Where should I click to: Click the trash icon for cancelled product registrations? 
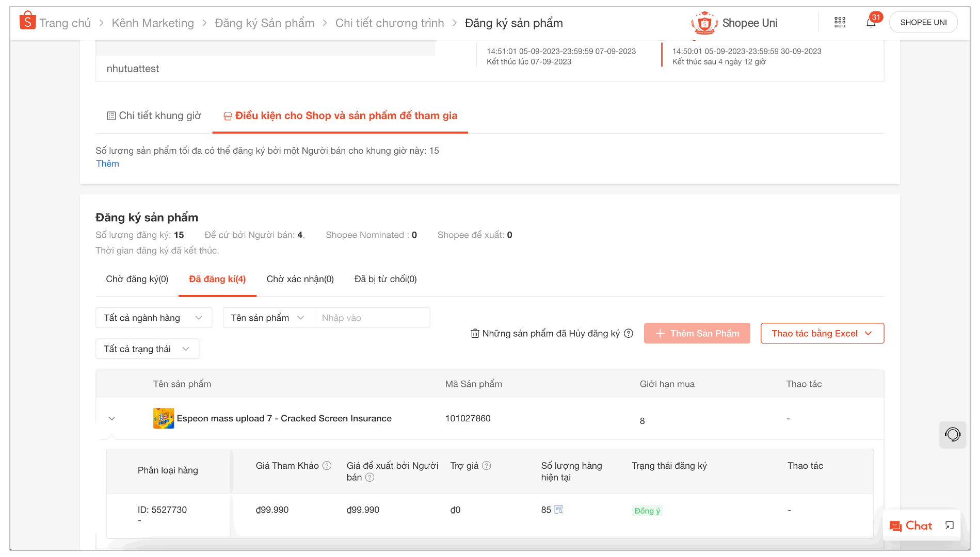pos(475,333)
